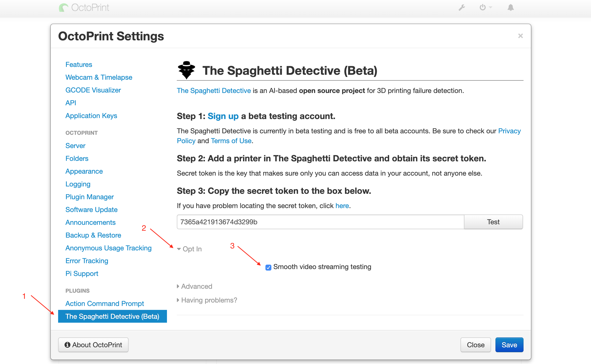Click the Step 3 heading text
This screenshot has height=364, width=591.
click(274, 191)
